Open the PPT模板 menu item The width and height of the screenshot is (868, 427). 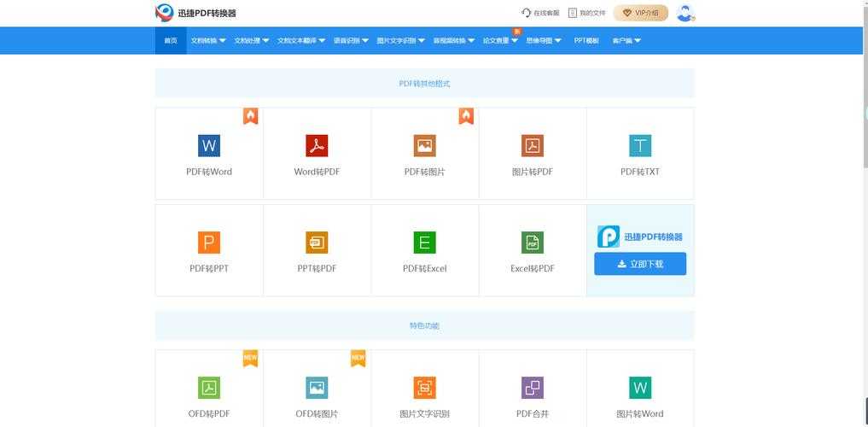586,40
